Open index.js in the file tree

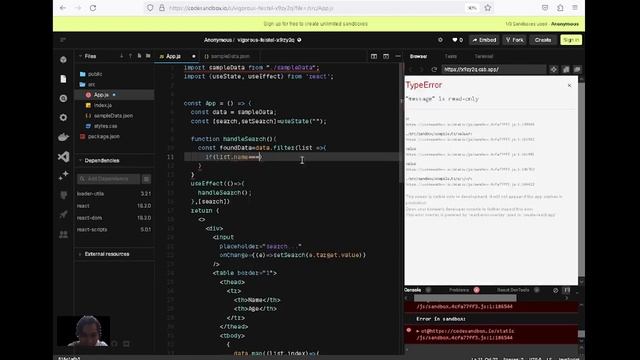tap(102, 105)
